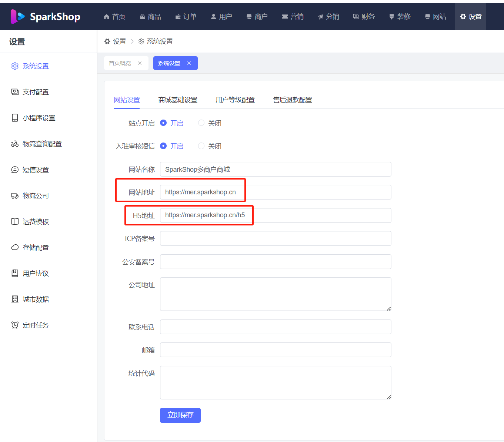Select 开启 radio for 入驻审核短信
The height and width of the screenshot is (442, 504).
[163, 146]
